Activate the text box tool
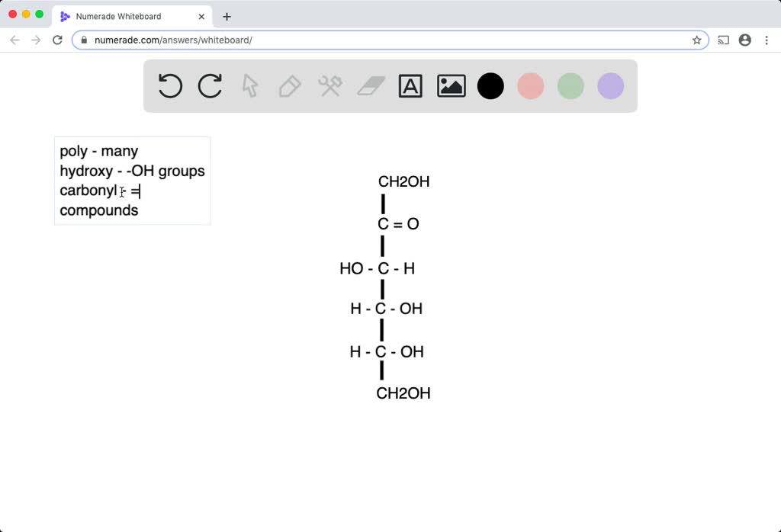 coord(410,86)
